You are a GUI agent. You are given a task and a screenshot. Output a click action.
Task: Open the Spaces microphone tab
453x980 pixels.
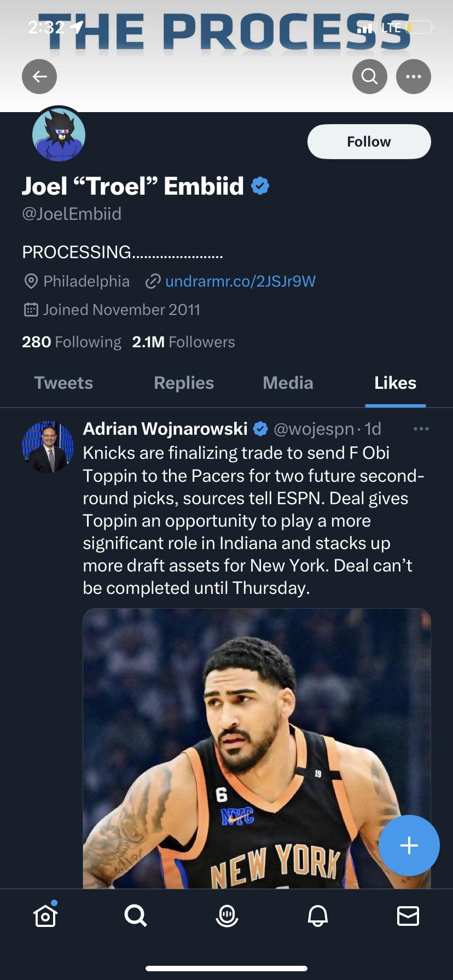coord(227,915)
